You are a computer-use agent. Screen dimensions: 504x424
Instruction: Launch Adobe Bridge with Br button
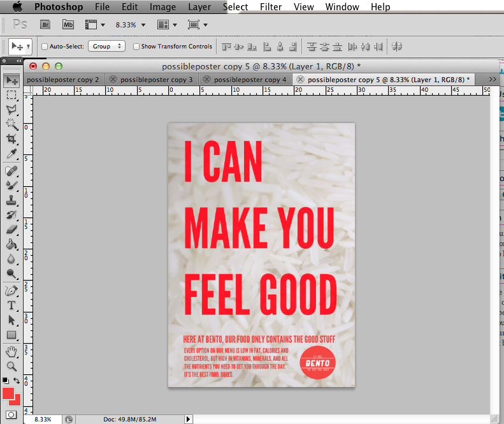(45, 25)
